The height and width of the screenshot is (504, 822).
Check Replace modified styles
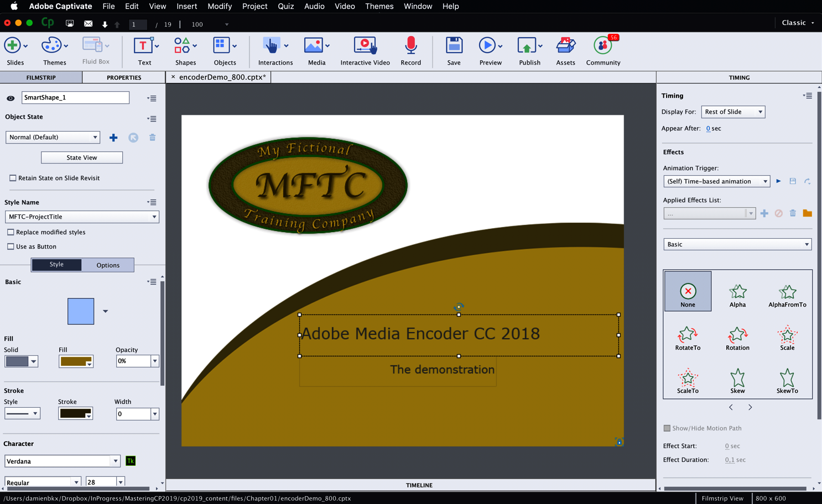pos(11,232)
